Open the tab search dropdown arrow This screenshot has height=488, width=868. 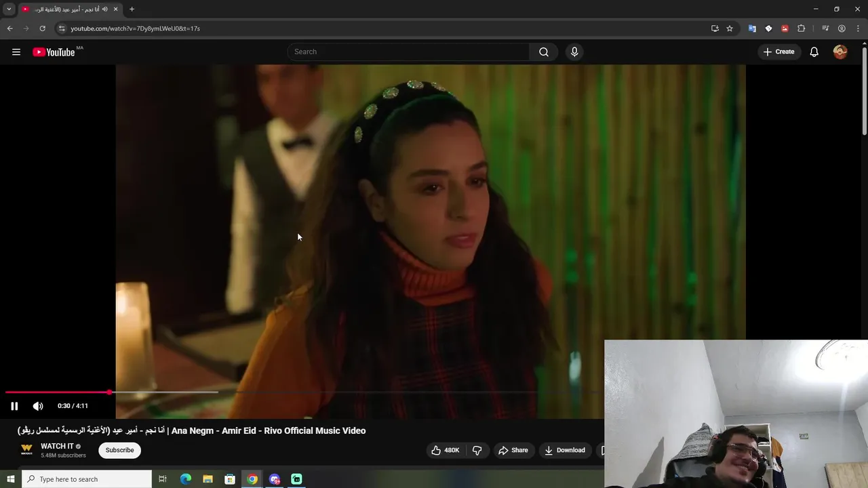pos(9,9)
